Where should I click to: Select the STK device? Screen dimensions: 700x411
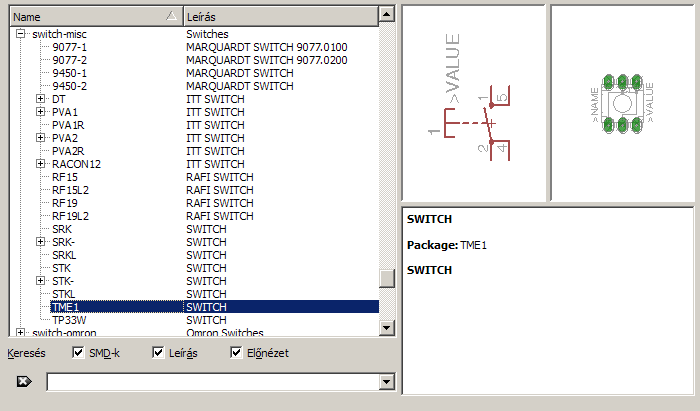coord(62,268)
